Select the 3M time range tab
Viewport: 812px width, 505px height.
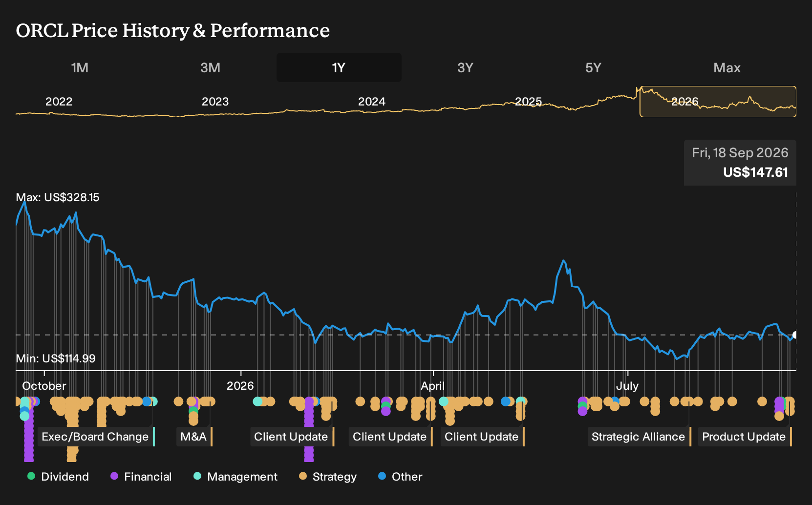click(x=210, y=67)
